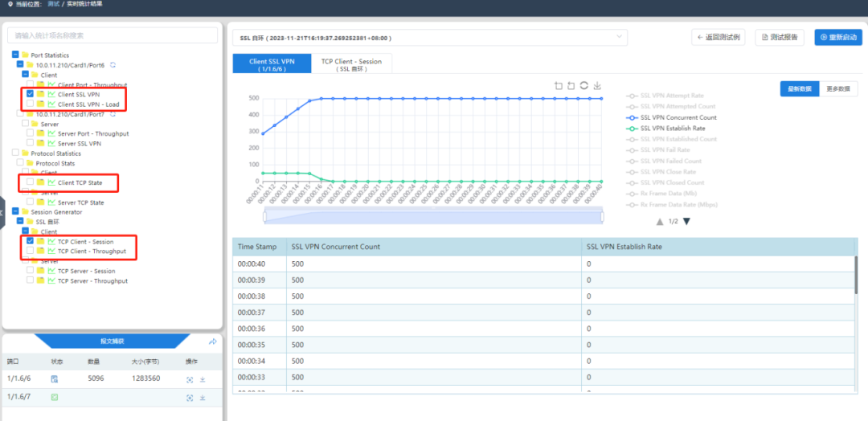This screenshot has height=421, width=868.
Task: Collapse the Session Generator tree node
Action: tap(15, 212)
